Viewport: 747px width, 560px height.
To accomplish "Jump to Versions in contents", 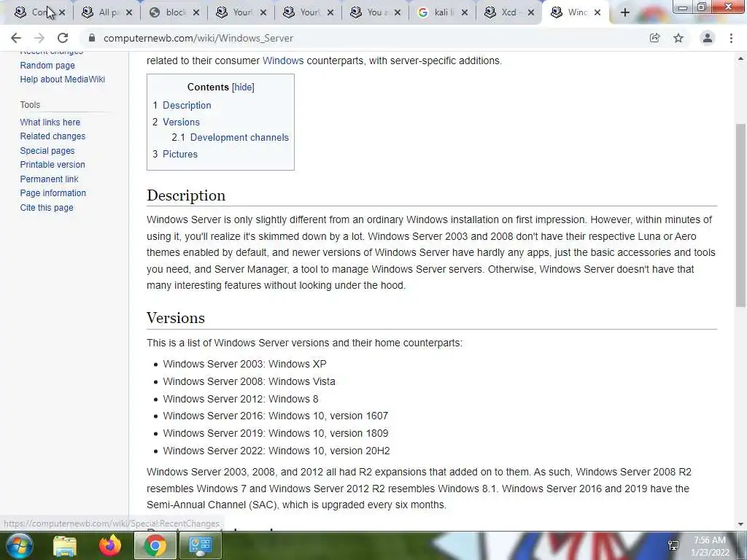I will 181,122.
